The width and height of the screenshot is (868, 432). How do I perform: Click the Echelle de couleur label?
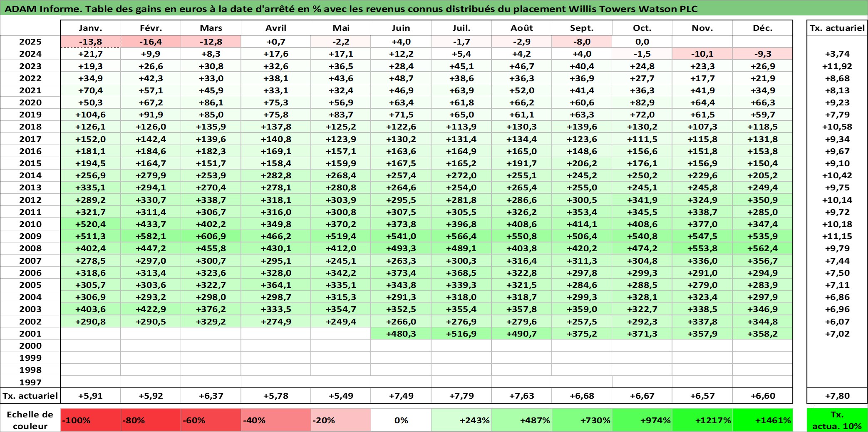click(30, 420)
